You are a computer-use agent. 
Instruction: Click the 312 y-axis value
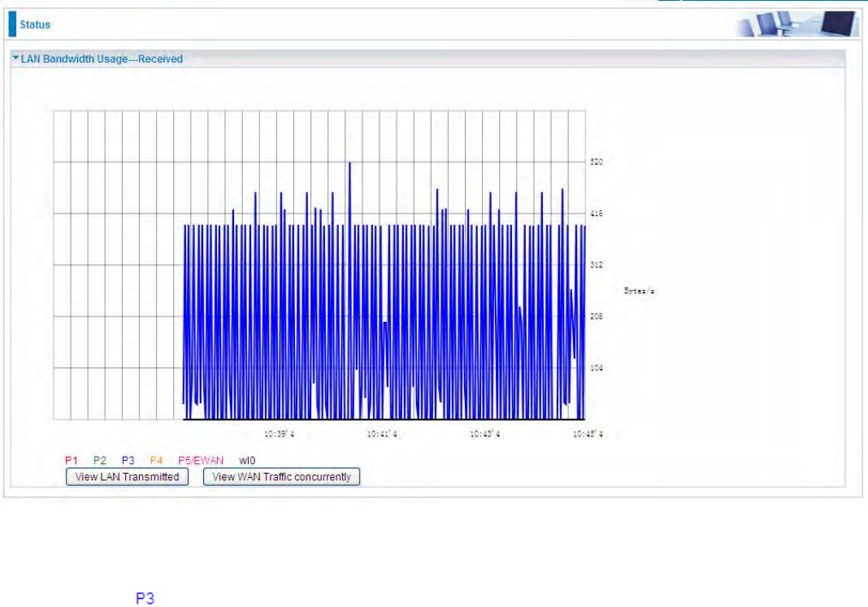597,264
